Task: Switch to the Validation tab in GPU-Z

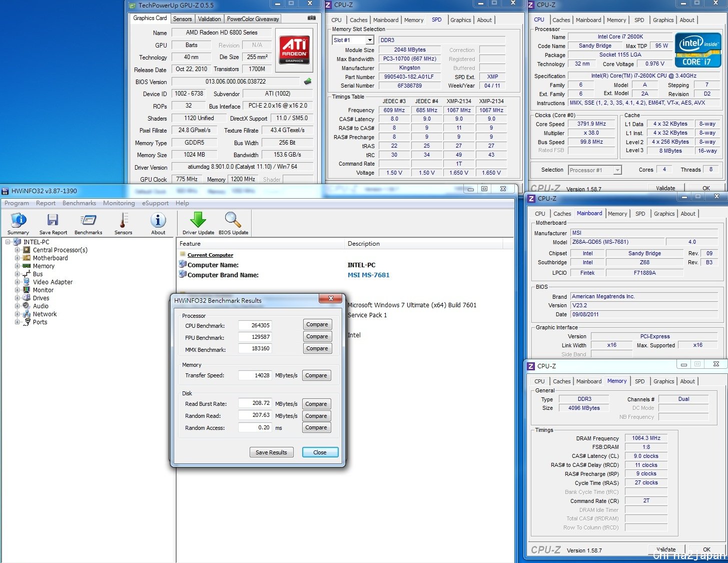Action: 209,19
